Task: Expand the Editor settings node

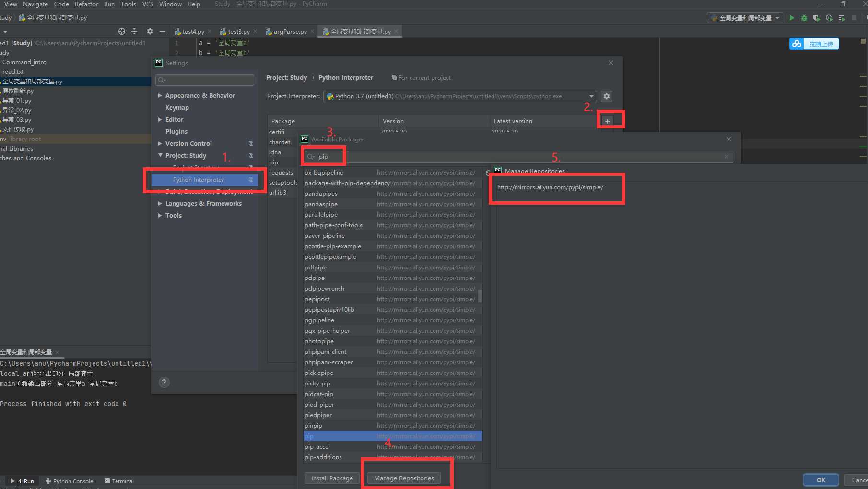Action: [160, 119]
